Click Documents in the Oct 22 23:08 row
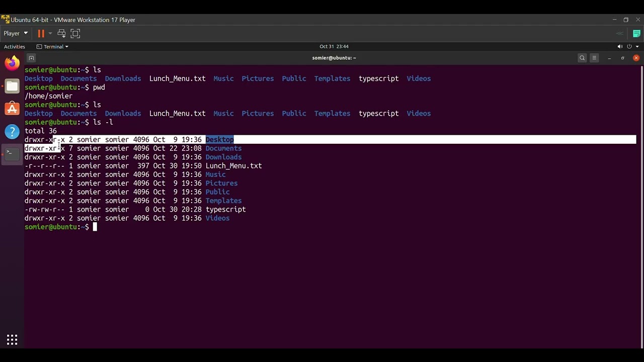Viewport: 644px width, 362px height. 223,148
